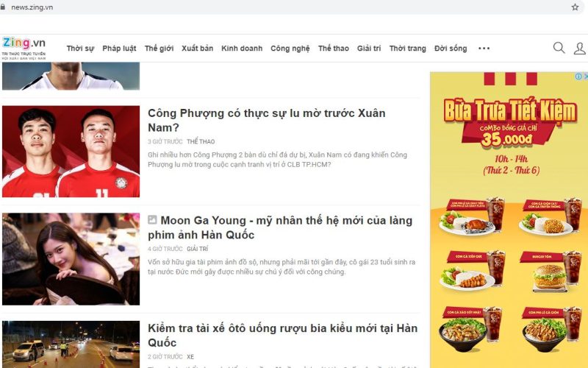Open the Moon Ga Young article headline
Screen dimensions: 588x368
[280, 227]
